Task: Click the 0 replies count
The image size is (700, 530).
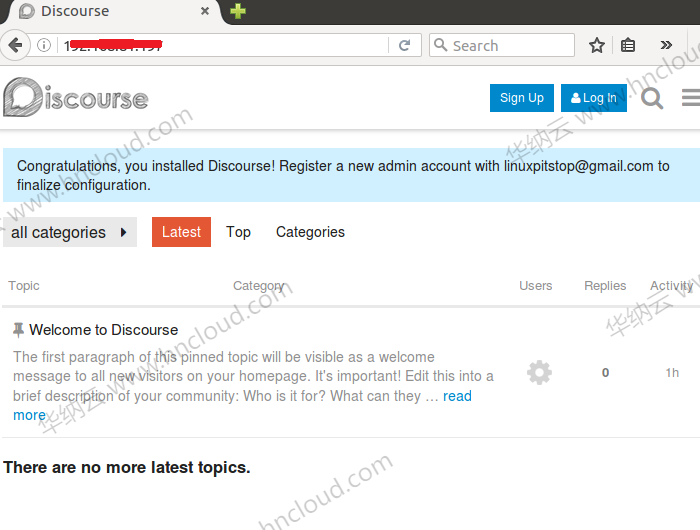Action: pyautogui.click(x=605, y=372)
